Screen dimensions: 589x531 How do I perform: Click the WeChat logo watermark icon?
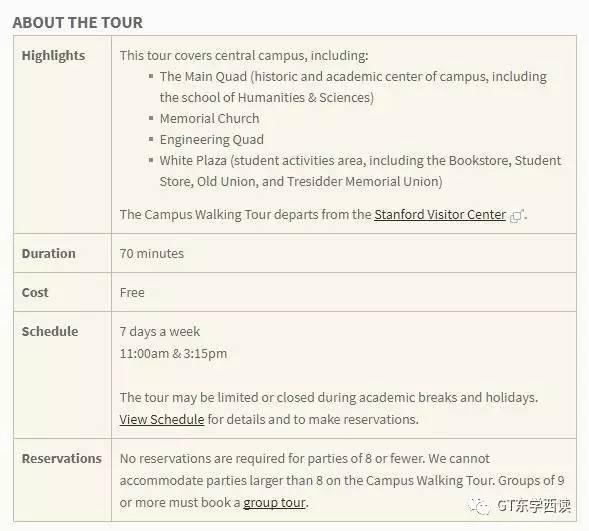coord(479,506)
